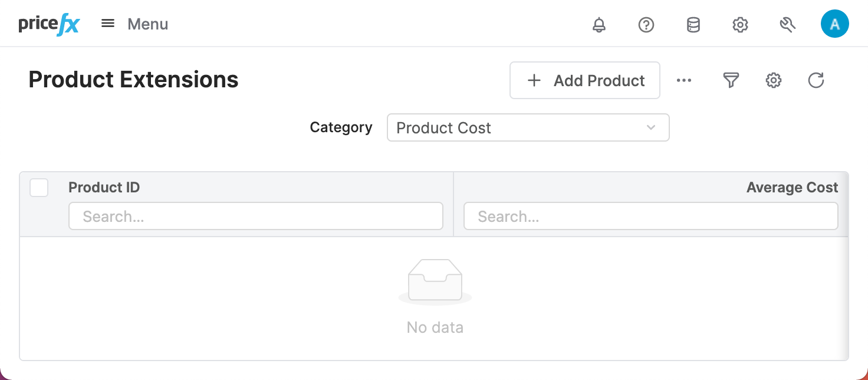
Task: Sort by the Product ID column header
Action: [x=104, y=188]
